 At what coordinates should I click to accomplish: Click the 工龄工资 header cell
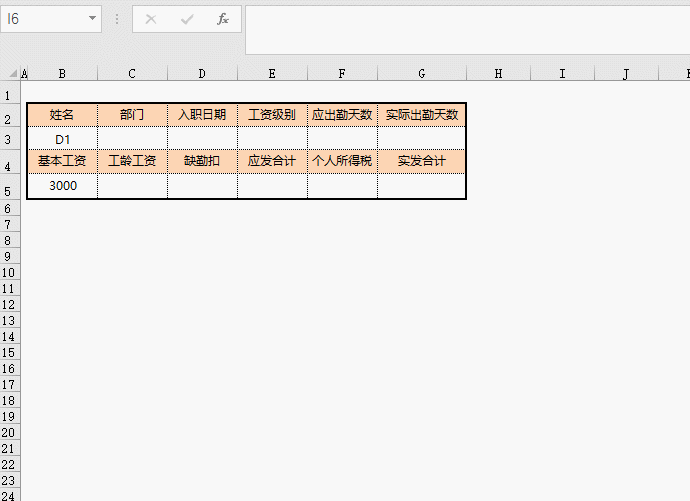[132, 161]
